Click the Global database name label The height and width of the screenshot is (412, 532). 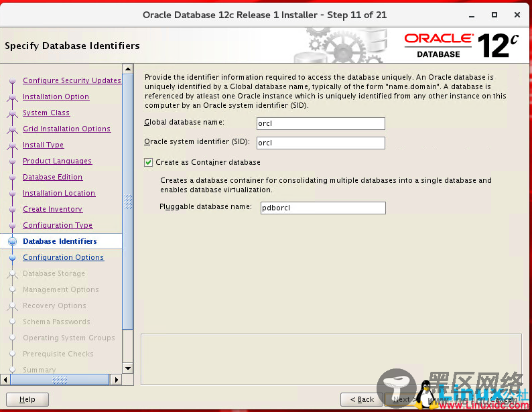[x=184, y=122]
